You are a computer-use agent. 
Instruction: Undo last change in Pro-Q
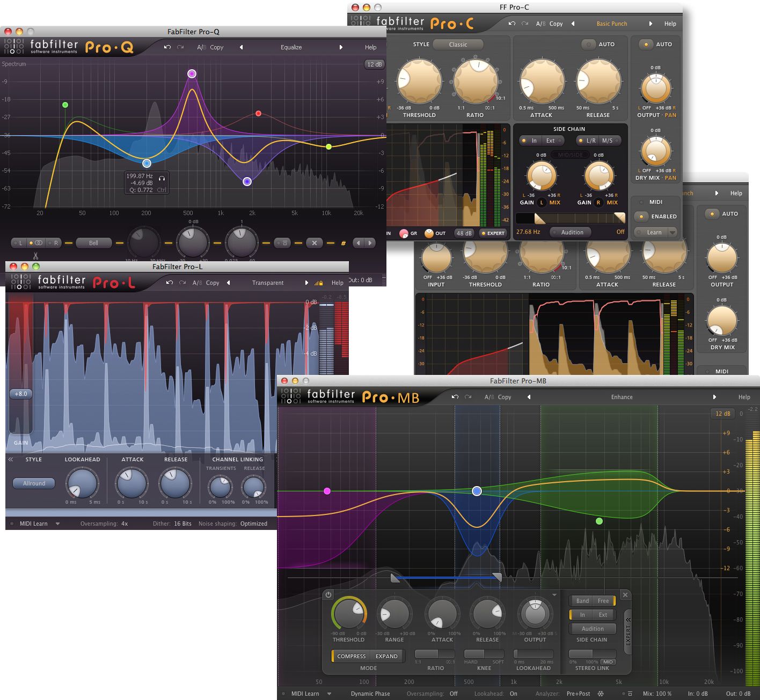[x=167, y=47]
